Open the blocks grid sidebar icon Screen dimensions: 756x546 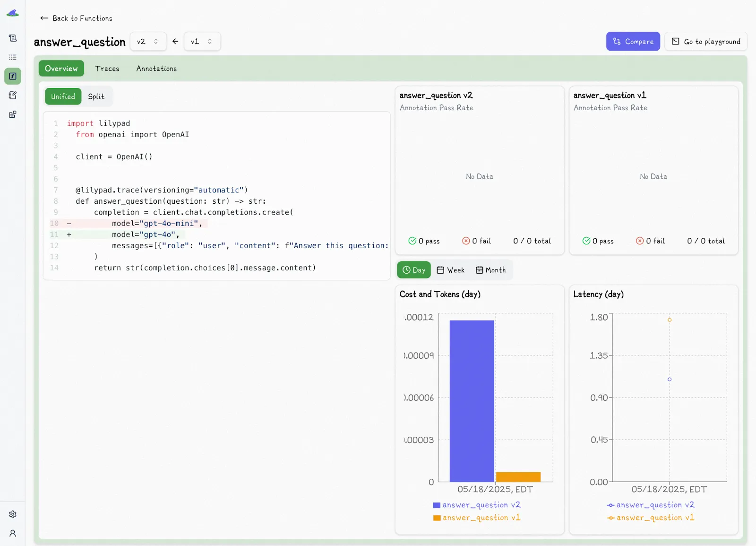pos(13,114)
